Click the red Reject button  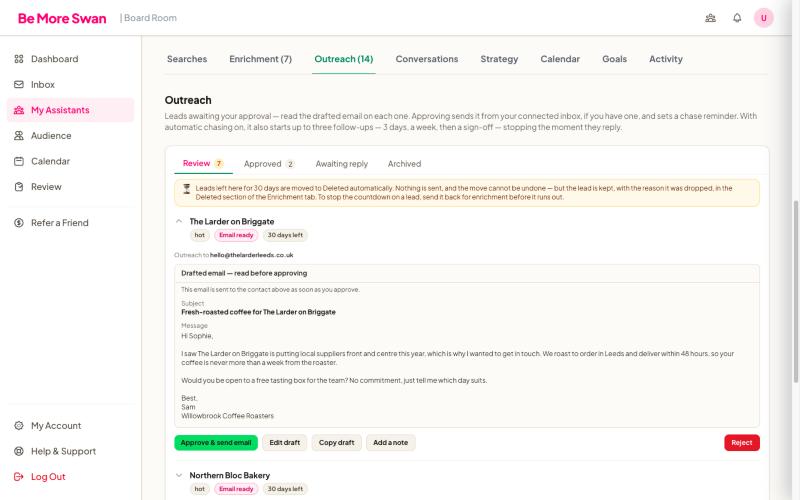coord(742,443)
